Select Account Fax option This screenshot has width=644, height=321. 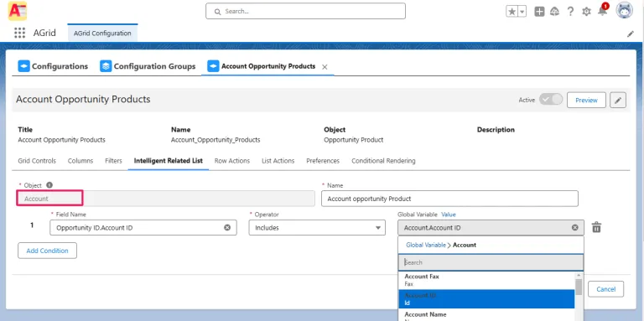(486, 280)
